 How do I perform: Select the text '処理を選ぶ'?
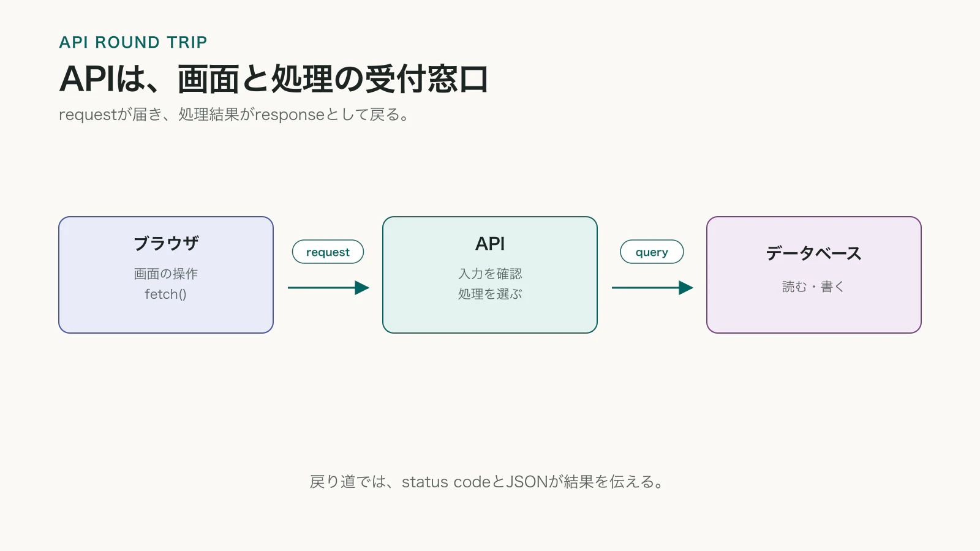(490, 294)
